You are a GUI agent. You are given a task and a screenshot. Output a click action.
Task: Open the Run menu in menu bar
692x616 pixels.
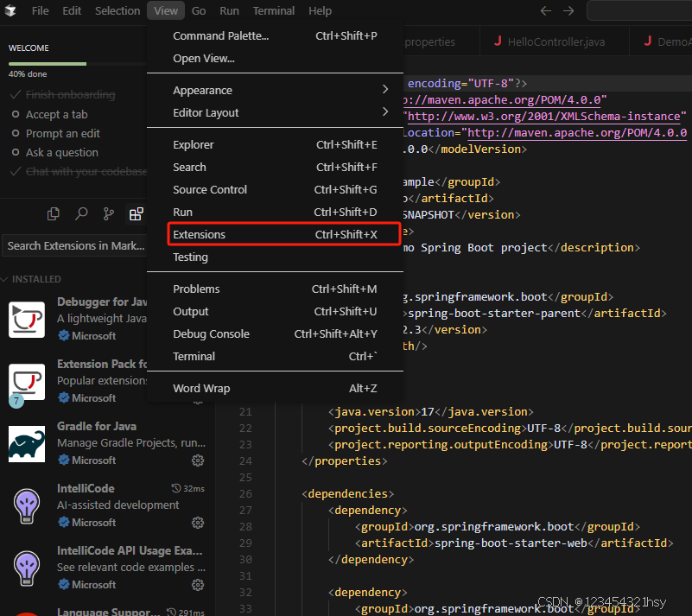tap(230, 10)
